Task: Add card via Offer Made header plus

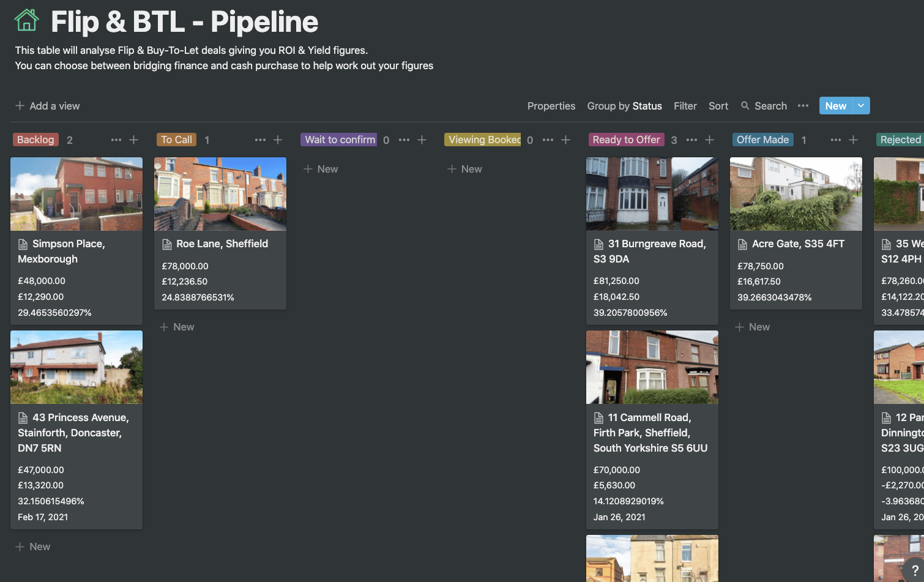Action: (854, 140)
